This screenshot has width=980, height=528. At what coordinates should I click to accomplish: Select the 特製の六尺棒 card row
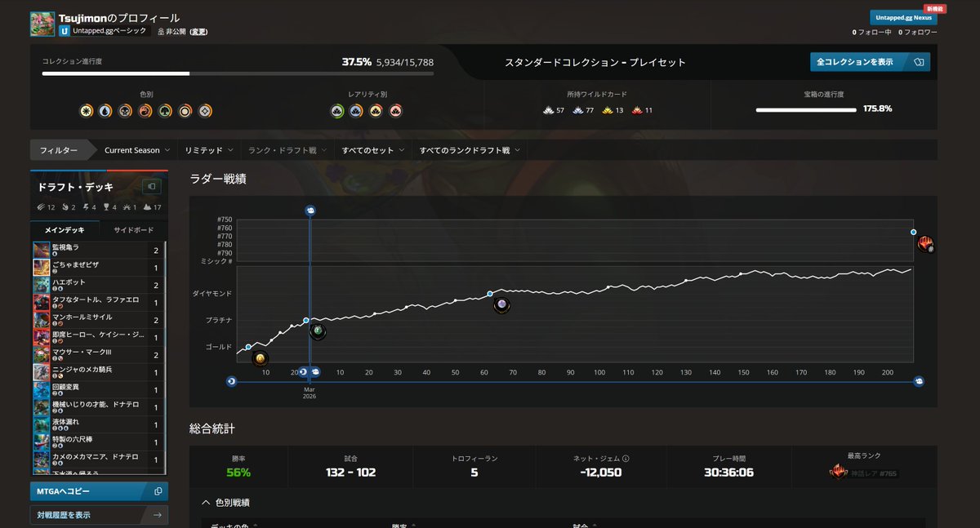(98, 441)
